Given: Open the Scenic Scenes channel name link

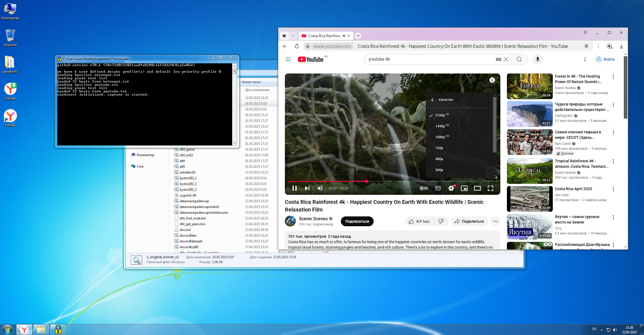Looking at the screenshot, I should (313, 219).
